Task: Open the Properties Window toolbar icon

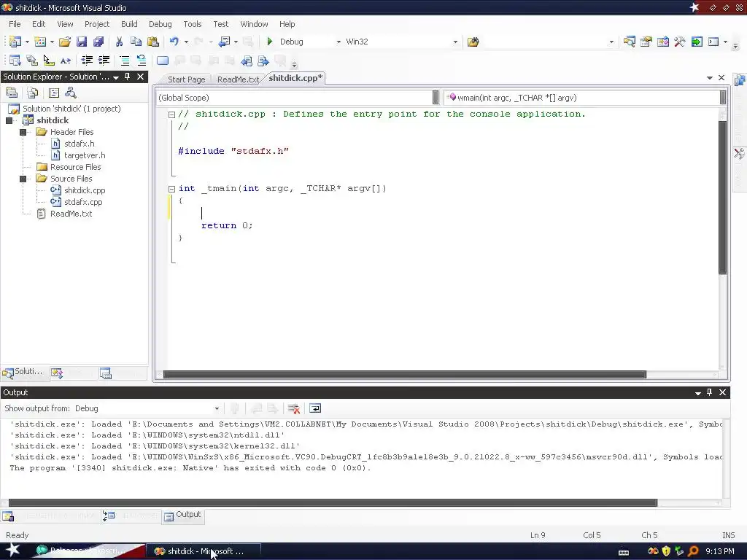Action: point(646,42)
